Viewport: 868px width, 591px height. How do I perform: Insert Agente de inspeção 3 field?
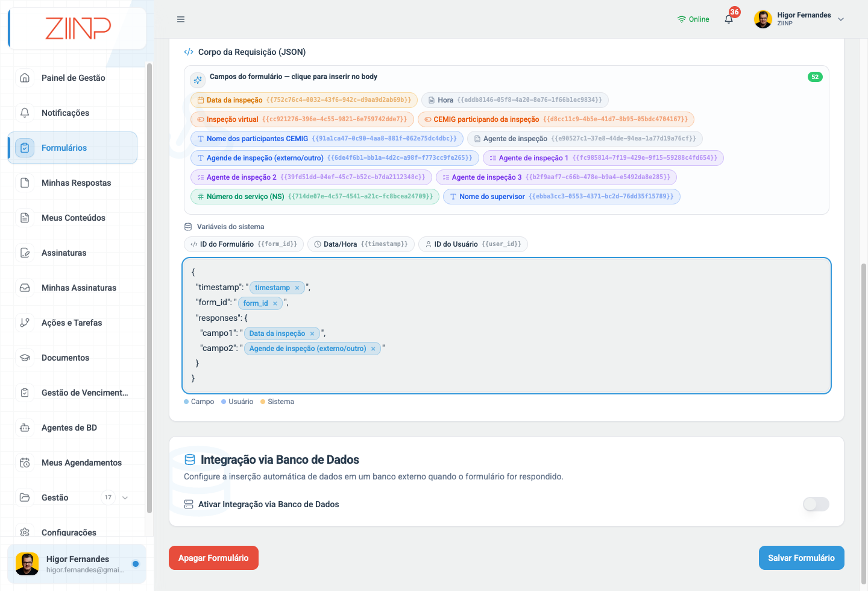(556, 177)
